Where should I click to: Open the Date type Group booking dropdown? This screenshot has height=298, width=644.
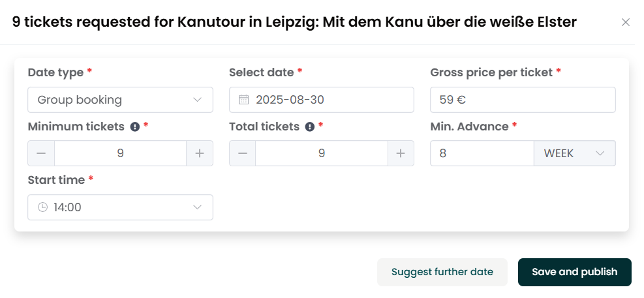(120, 100)
